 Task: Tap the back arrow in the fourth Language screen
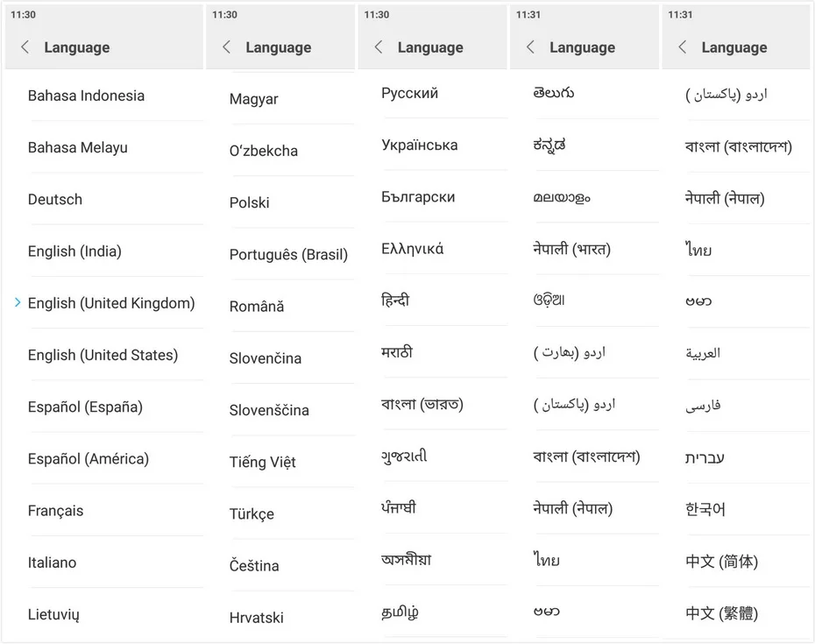(530, 47)
